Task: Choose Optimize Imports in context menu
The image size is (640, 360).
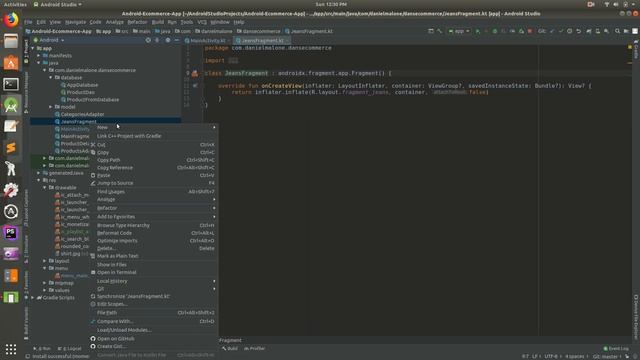Action: 154,241
